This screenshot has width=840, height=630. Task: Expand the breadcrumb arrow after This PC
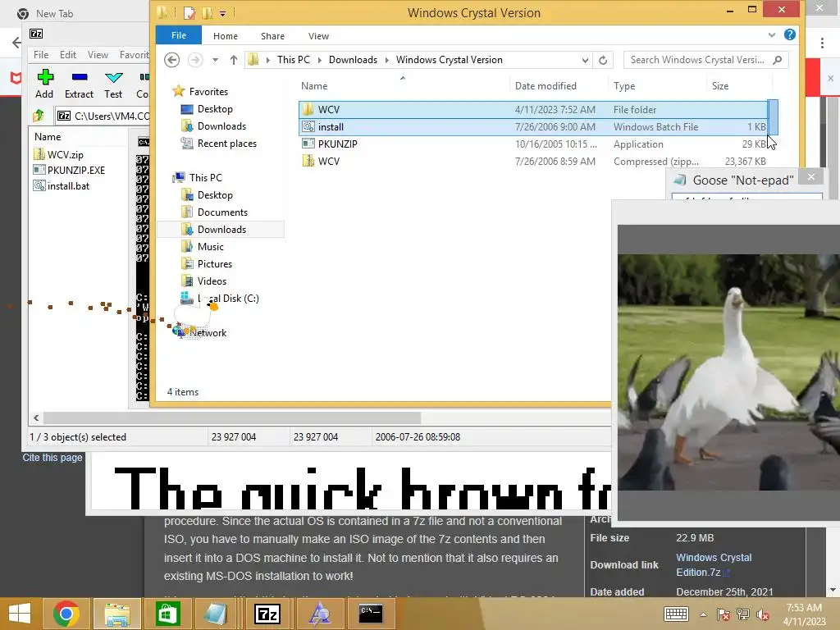(x=319, y=60)
